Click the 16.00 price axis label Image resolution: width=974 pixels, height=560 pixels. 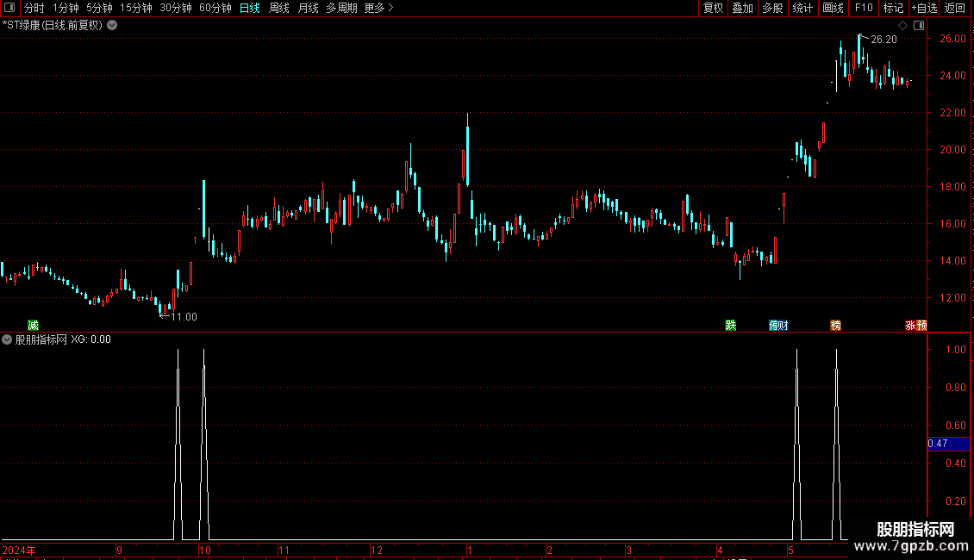tap(952, 223)
